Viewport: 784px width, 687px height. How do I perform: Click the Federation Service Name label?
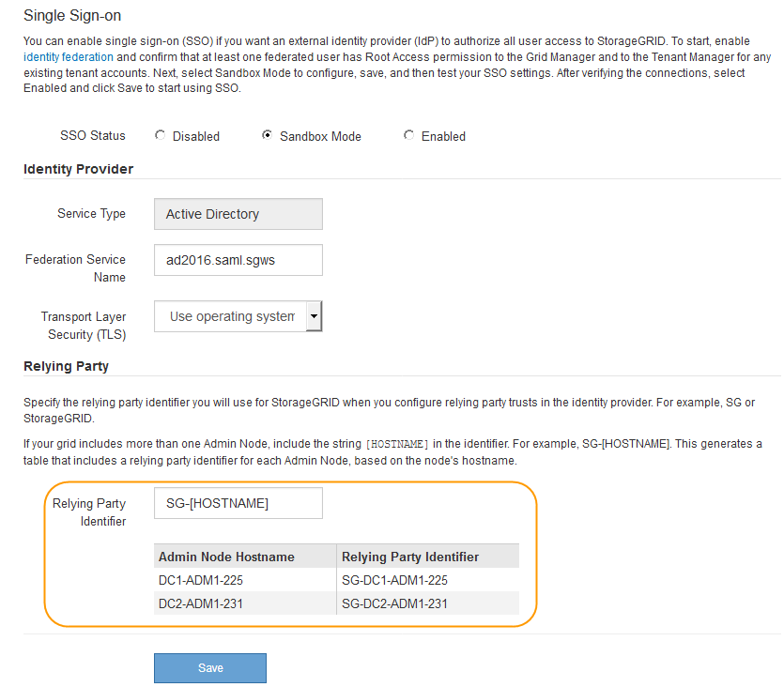click(75, 268)
